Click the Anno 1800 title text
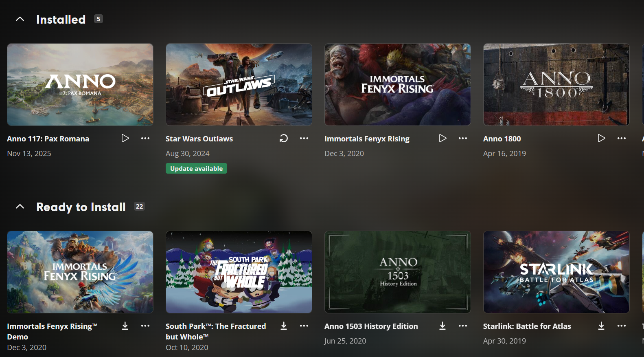644x357 pixels. click(x=502, y=139)
